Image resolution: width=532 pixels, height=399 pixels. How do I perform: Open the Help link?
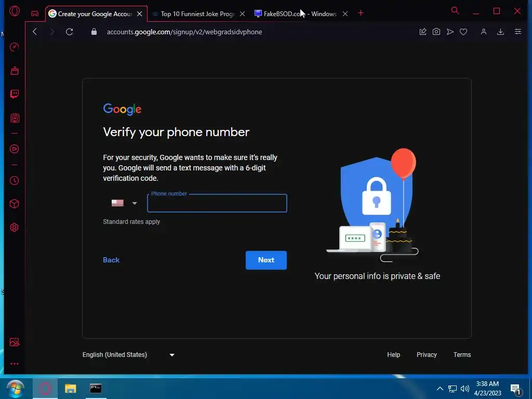[394, 354]
